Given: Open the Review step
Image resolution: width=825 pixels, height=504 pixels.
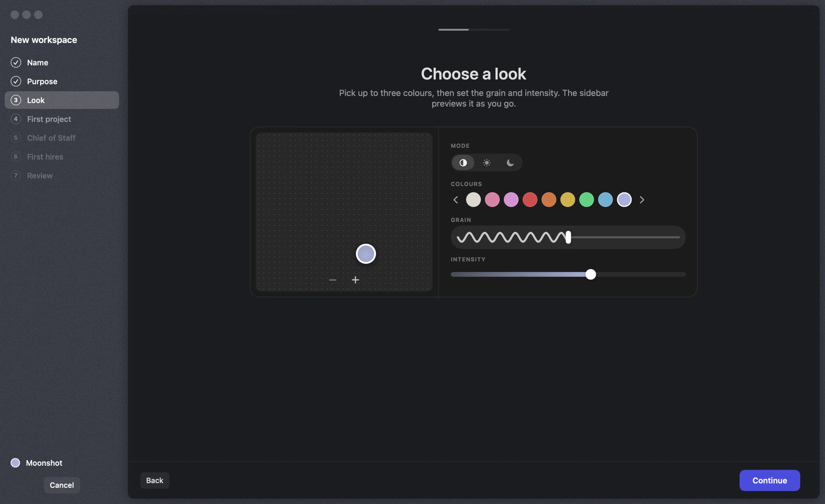Looking at the screenshot, I should (x=62, y=175).
